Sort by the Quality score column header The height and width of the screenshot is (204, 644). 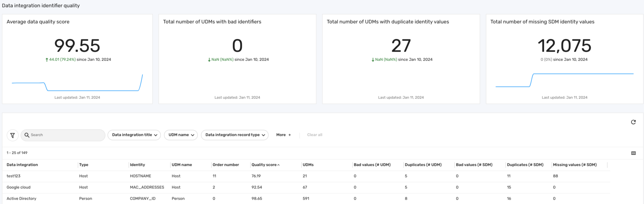click(x=265, y=165)
